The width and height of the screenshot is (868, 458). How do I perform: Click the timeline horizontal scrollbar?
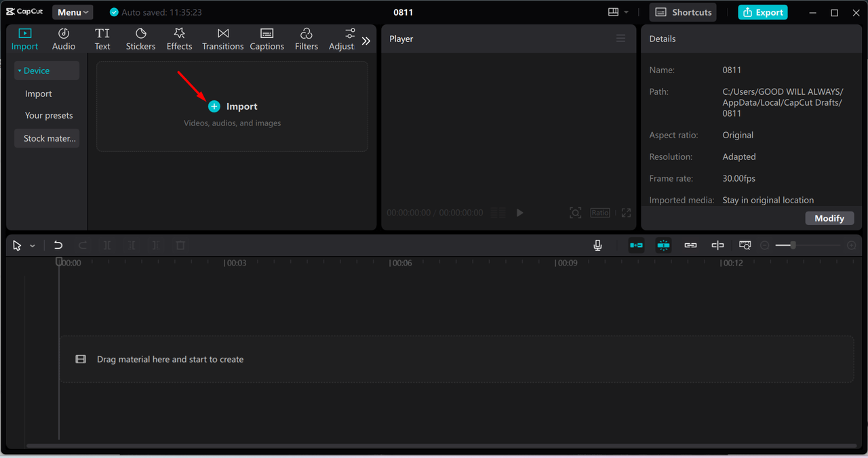click(x=441, y=446)
